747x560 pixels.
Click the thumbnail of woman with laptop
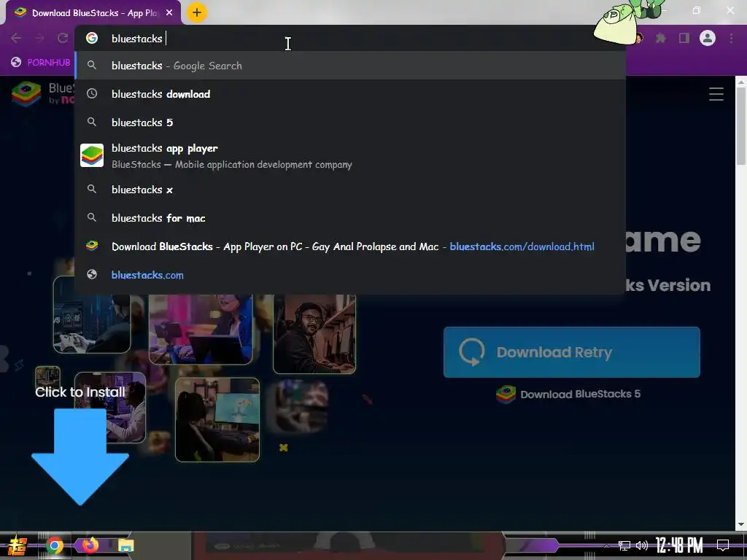(x=201, y=329)
